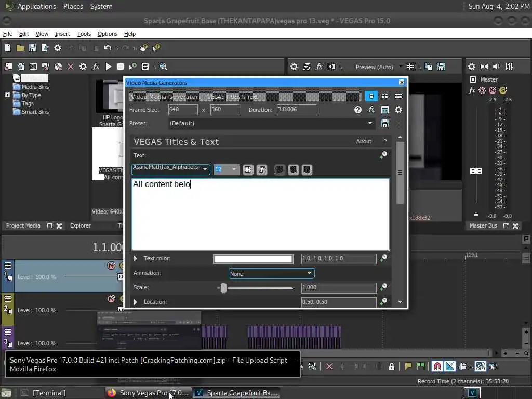Open Video Output FX in the preview toolbar
532x399 pixels.
click(x=319, y=67)
